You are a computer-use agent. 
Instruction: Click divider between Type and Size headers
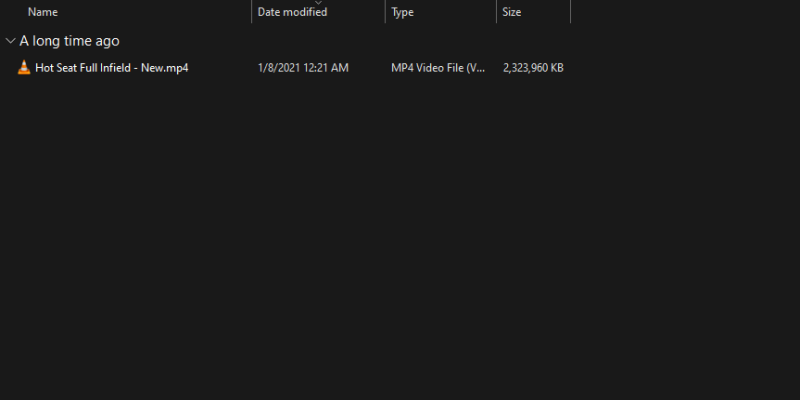tap(496, 12)
